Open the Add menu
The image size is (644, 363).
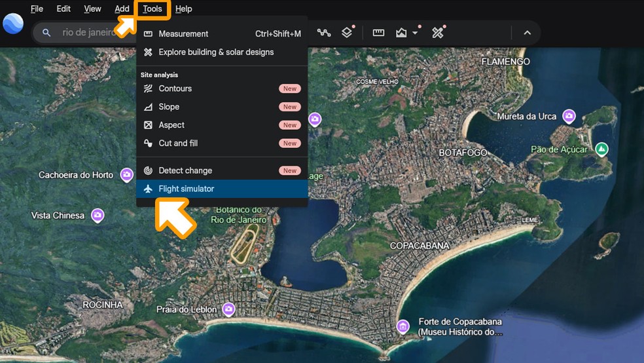pyautogui.click(x=122, y=9)
